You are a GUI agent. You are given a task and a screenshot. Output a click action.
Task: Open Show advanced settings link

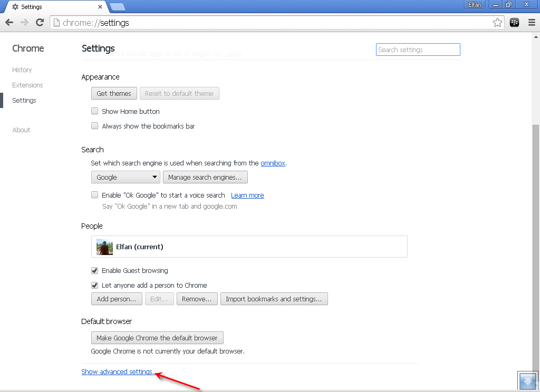click(118, 372)
